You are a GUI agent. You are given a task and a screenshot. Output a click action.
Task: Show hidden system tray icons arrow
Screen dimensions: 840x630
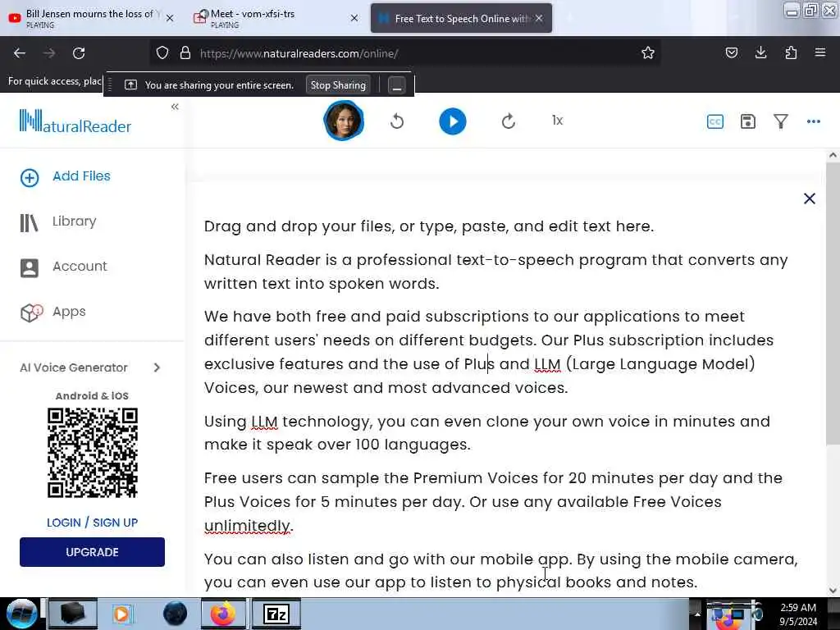(x=697, y=614)
